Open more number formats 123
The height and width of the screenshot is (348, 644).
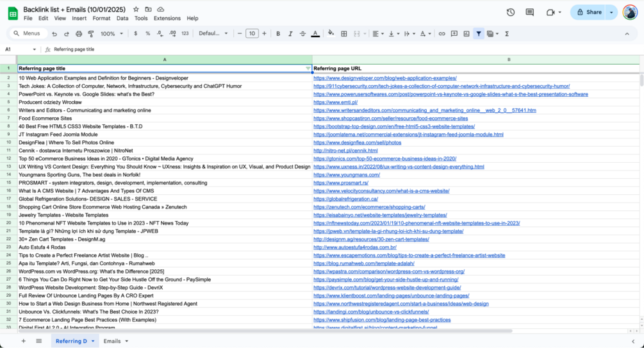(x=185, y=34)
